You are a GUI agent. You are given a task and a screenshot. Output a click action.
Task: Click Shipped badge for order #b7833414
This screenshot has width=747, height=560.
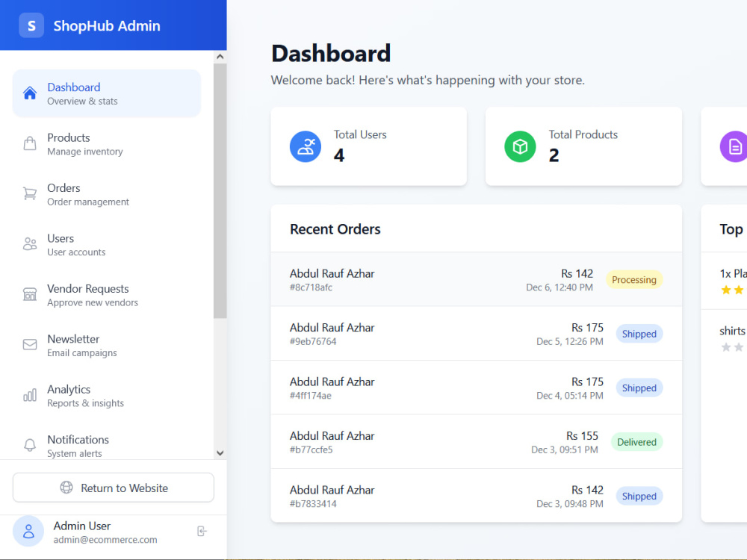(639, 497)
